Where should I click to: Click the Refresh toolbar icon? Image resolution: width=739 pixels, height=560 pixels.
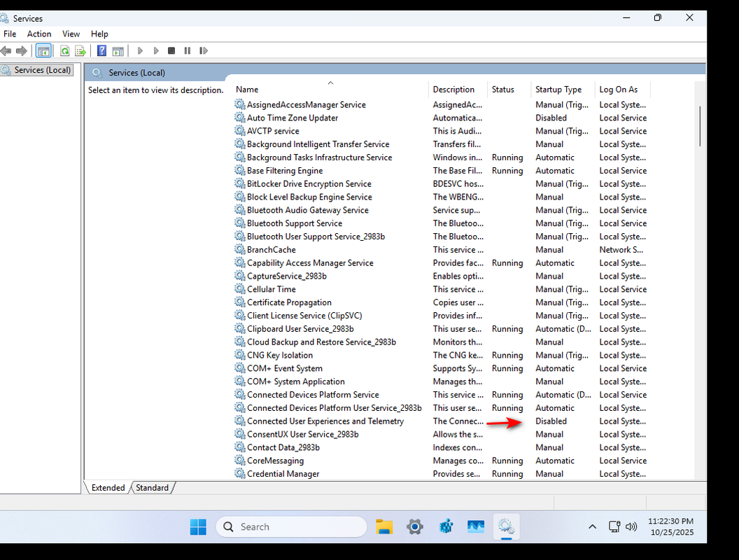(x=65, y=51)
